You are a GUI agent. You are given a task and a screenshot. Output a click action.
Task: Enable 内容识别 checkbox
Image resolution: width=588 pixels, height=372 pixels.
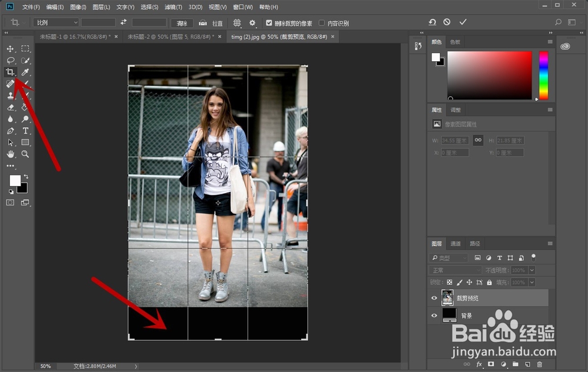coord(322,23)
